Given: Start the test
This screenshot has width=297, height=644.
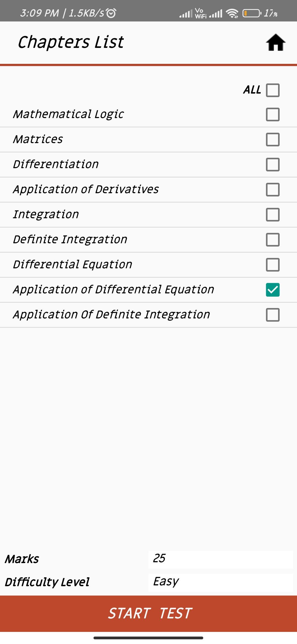Looking at the screenshot, I should (148, 613).
